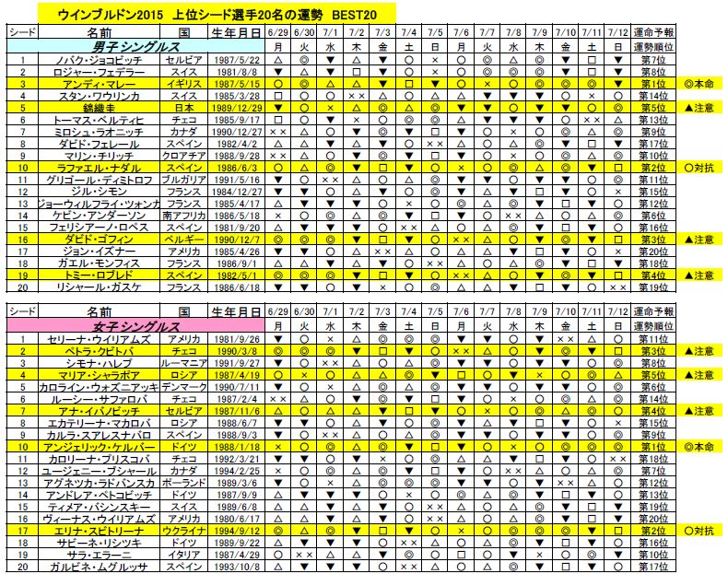Screen dimensions: 728x574
Task: Select the ティメア・バシンスキー cell
Action: point(100,507)
